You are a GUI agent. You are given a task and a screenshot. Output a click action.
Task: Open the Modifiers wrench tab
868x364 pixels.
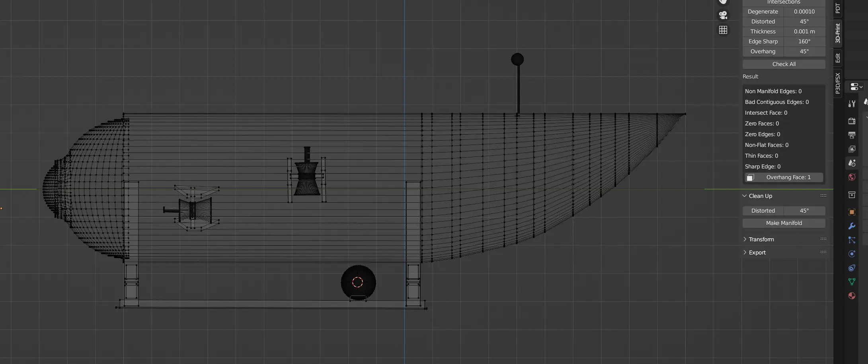(852, 226)
